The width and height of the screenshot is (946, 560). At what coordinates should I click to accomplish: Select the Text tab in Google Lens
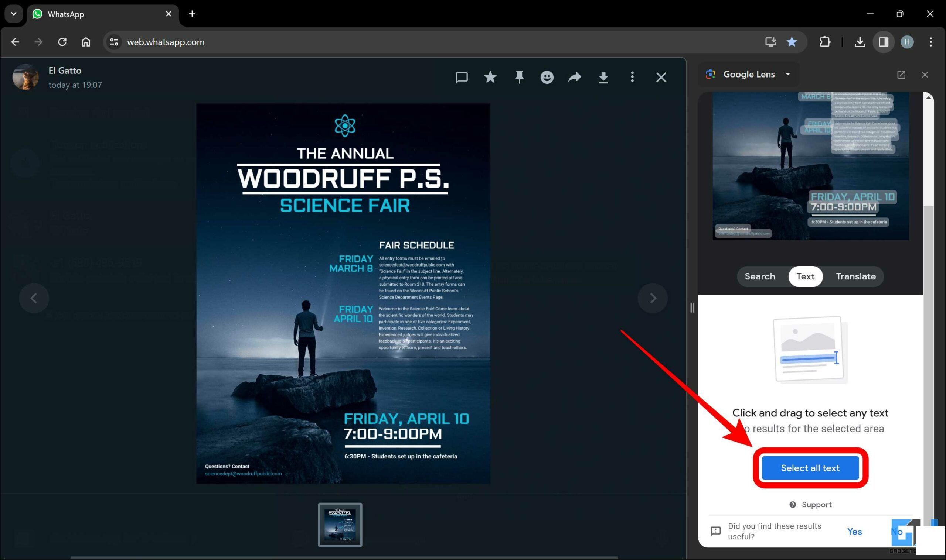click(x=805, y=276)
